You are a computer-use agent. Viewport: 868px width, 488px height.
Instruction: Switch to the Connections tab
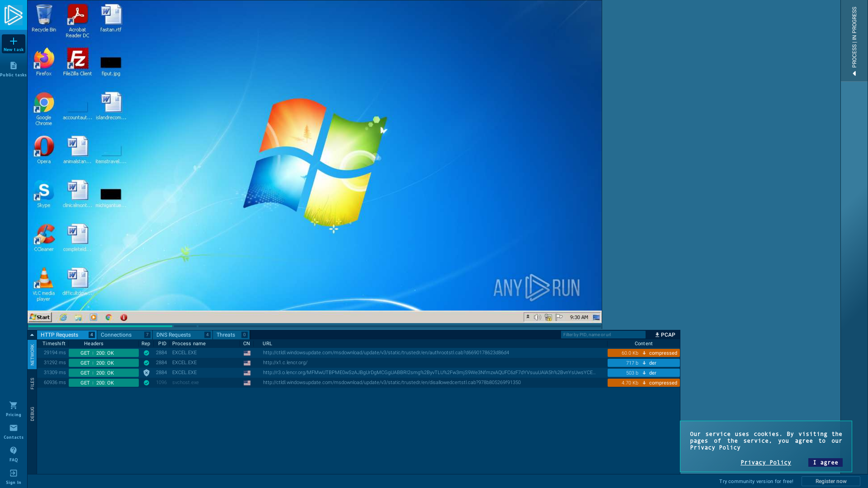[x=116, y=335]
